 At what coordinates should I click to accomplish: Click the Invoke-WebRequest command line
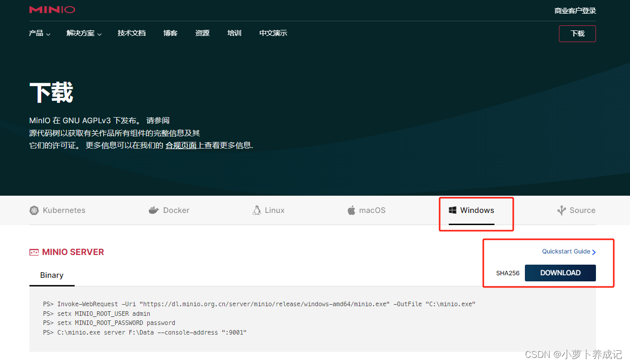pyautogui.click(x=259, y=304)
